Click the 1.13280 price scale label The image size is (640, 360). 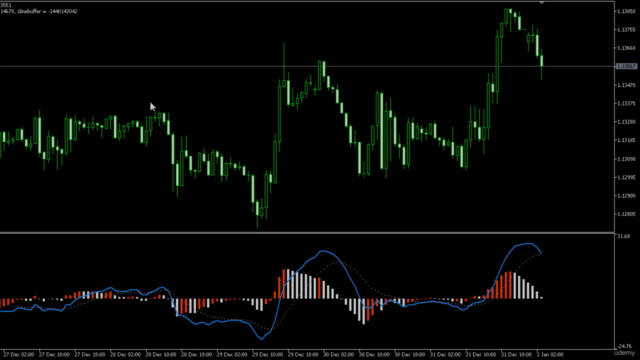pyautogui.click(x=627, y=122)
